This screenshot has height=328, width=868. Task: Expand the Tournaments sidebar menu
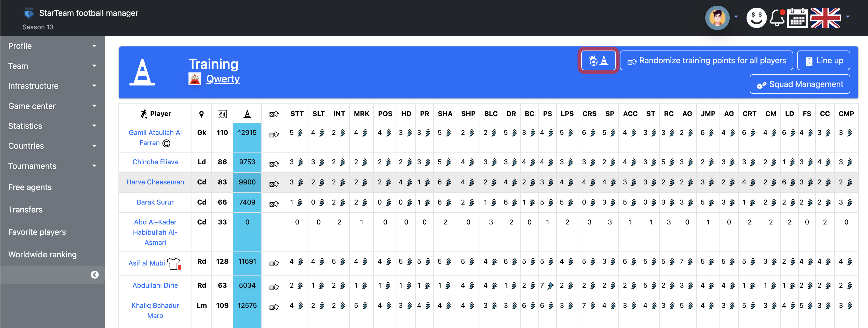[x=52, y=166]
